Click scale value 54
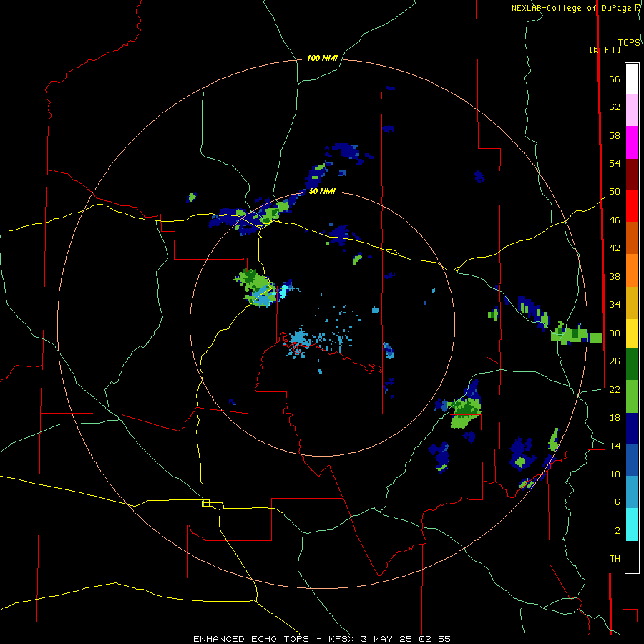 (x=615, y=163)
